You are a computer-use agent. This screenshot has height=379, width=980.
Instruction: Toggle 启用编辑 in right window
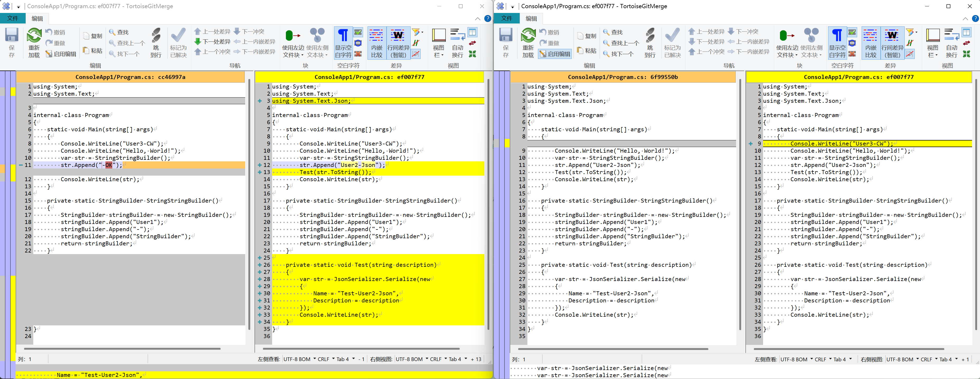555,54
